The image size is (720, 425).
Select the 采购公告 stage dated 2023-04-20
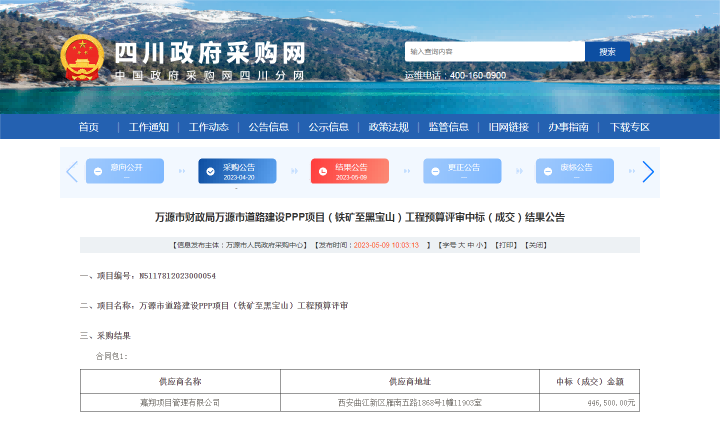click(x=237, y=172)
